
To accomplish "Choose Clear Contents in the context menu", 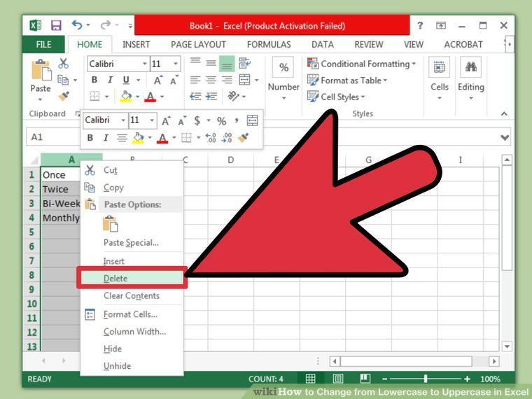I will 132,295.
